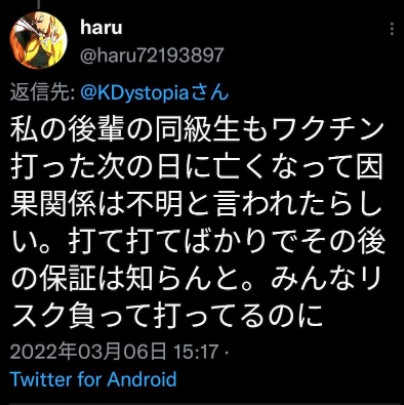
Task: Click the word Android in source label
Action: pos(142,379)
